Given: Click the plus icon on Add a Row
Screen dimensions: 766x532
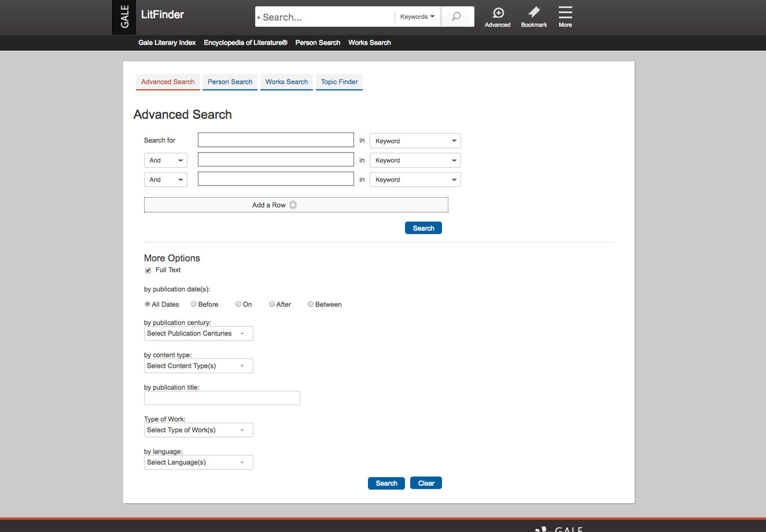Looking at the screenshot, I should pos(293,205).
